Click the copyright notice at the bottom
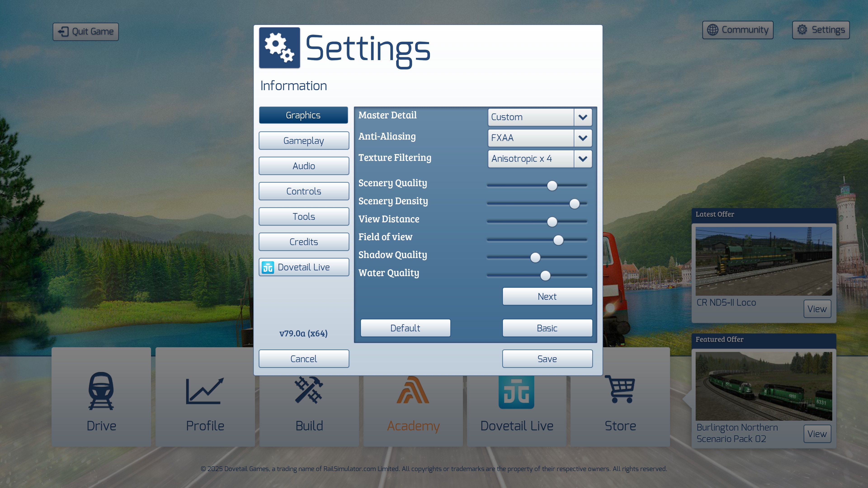Viewport: 868px width, 488px height. pyautogui.click(x=434, y=469)
